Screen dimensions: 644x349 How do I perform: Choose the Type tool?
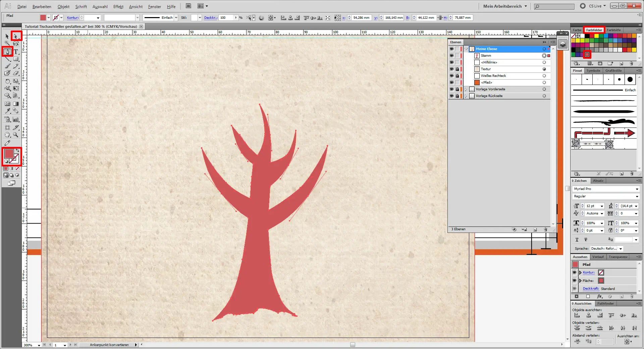pyautogui.click(x=16, y=52)
